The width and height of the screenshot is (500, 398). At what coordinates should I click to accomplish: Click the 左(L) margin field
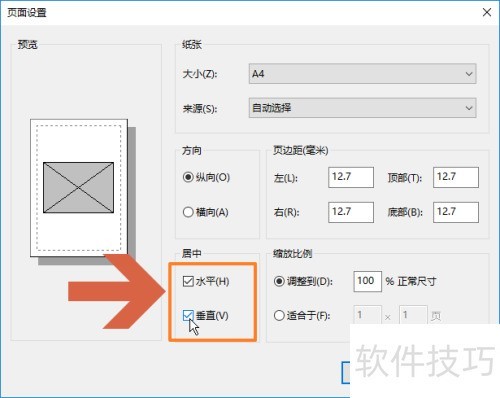[351, 177]
